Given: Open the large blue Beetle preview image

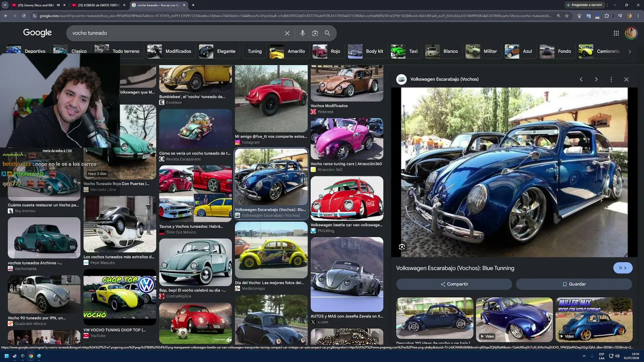Looking at the screenshot, I should pyautogui.click(x=514, y=172).
